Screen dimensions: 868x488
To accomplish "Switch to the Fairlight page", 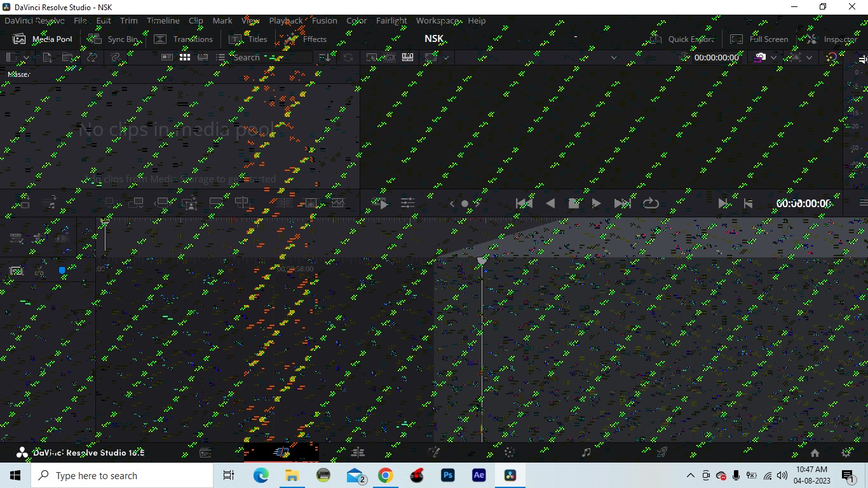I will (586, 452).
